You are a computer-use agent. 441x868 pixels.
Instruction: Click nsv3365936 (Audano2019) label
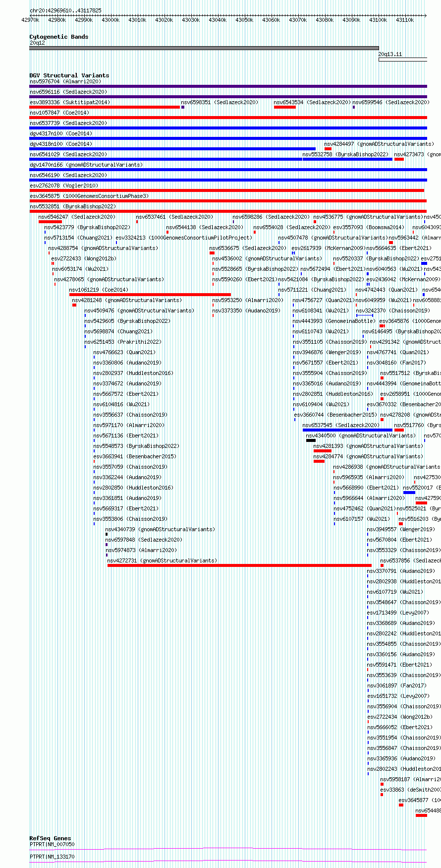click(401, 758)
